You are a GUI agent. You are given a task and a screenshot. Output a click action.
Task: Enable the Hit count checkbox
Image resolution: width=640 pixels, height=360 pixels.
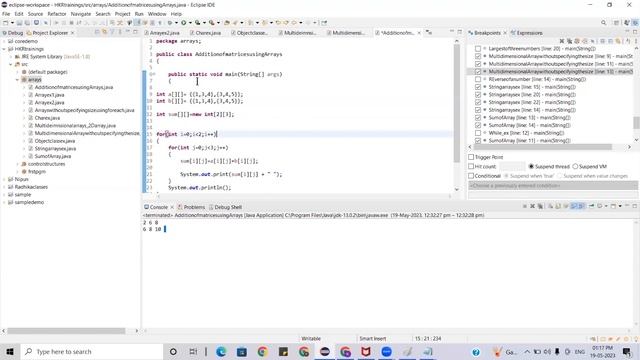471,166
